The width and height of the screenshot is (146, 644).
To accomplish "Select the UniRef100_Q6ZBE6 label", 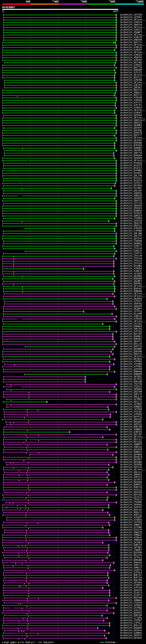I will (x=131, y=276).
